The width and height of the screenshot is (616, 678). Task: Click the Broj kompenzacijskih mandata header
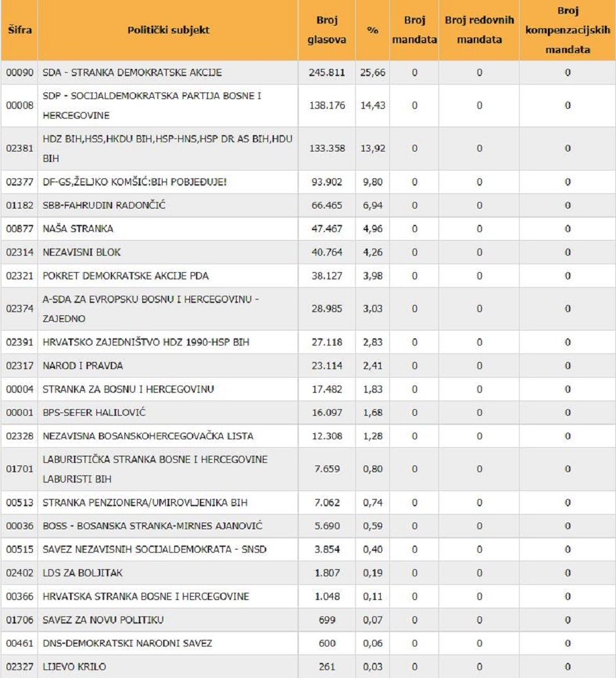(568, 30)
